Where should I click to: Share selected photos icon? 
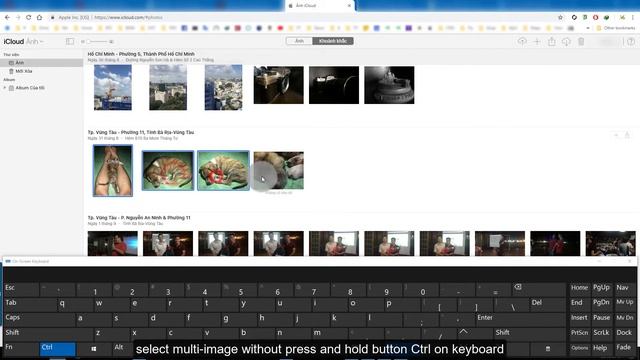[551, 41]
